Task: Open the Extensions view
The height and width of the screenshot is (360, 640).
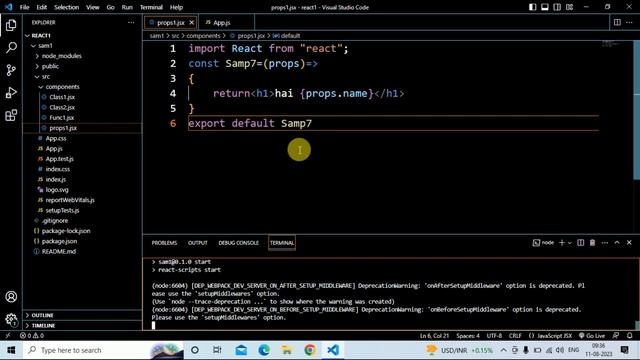Action: (11, 115)
